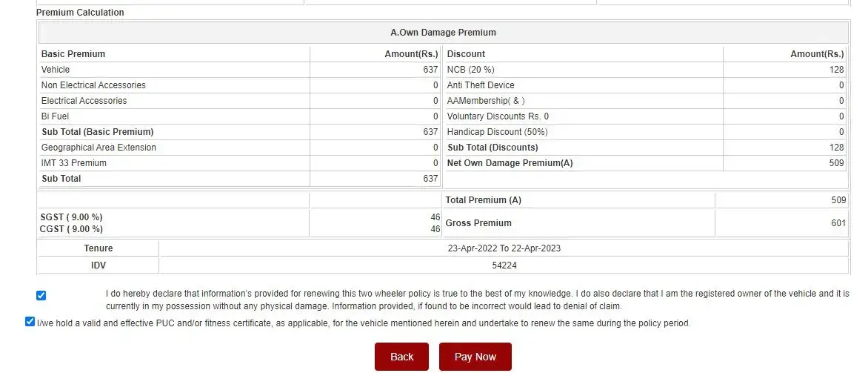868x373 pixels.
Task: Uncheck the registered owner declaration checkbox
Action: [41, 295]
